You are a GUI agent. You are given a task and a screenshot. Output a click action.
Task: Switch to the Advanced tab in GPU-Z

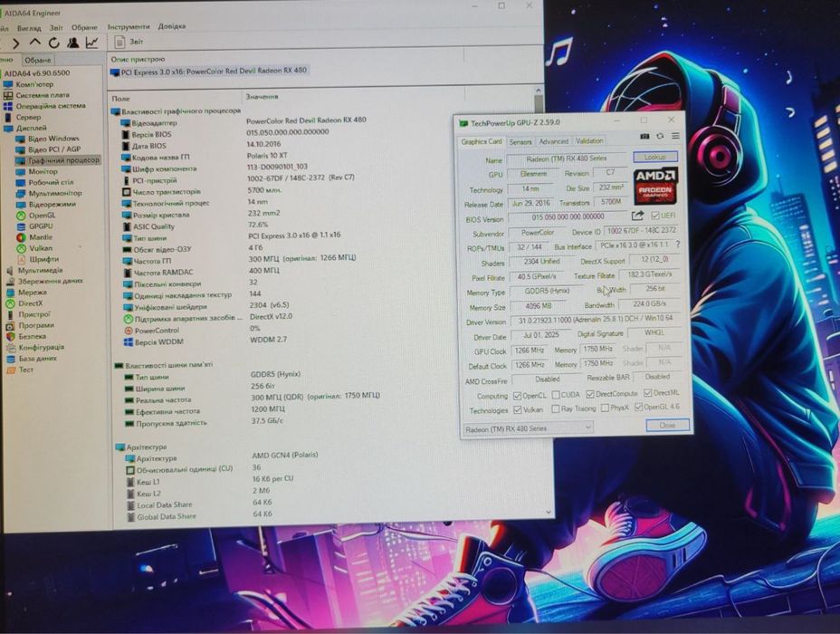point(553,141)
